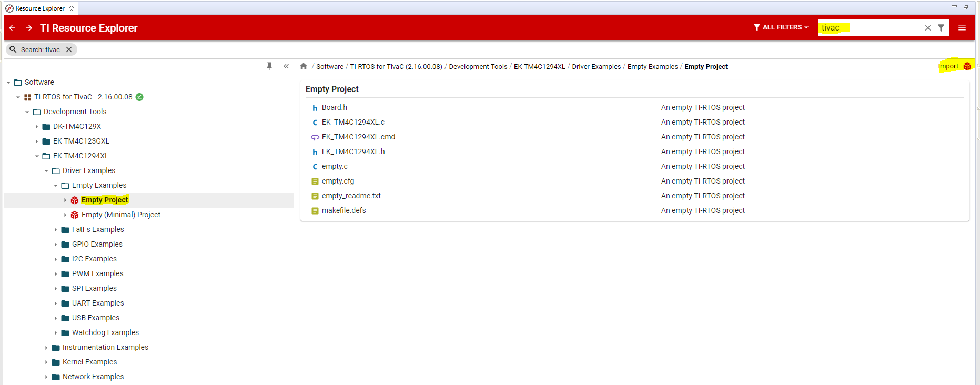Select SPI Examples folder
This screenshot has width=980, height=385.
point(94,288)
